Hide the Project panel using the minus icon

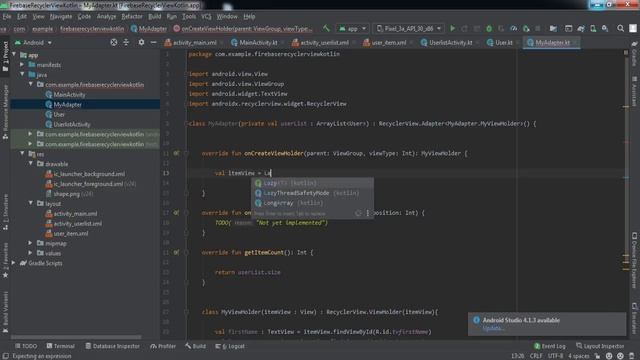[153, 42]
